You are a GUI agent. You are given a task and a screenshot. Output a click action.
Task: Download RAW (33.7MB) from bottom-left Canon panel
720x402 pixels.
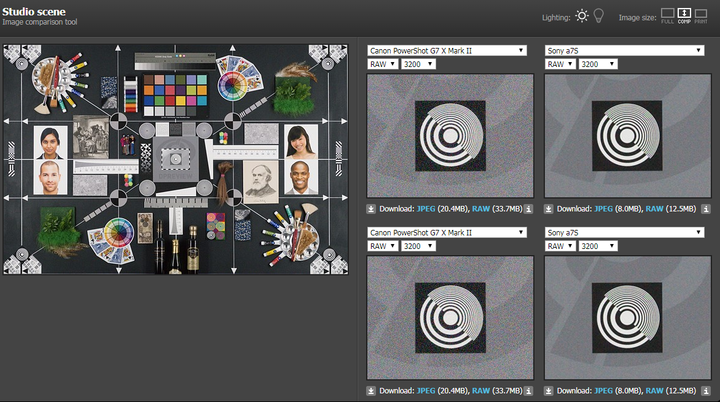[x=481, y=391]
